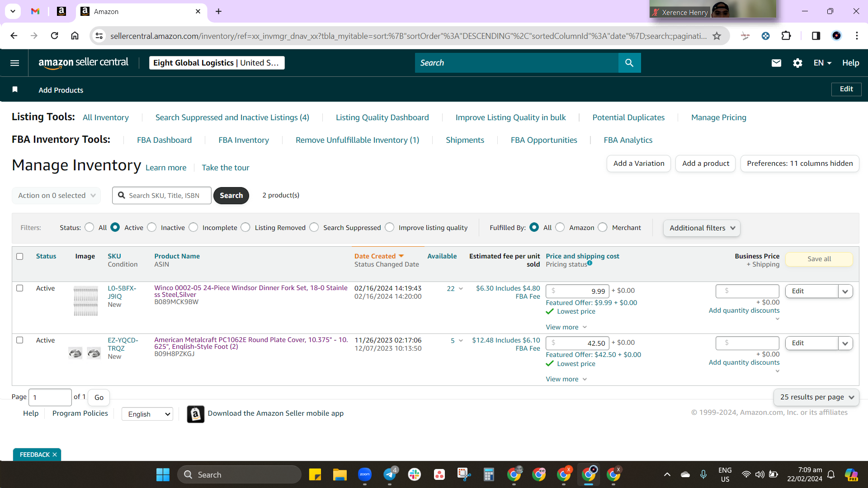Expand Edit dropdown arrow for Winco row

(845, 291)
